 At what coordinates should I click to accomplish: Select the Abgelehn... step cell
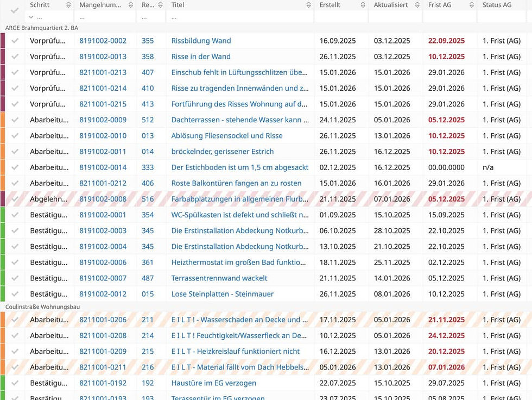pos(48,199)
